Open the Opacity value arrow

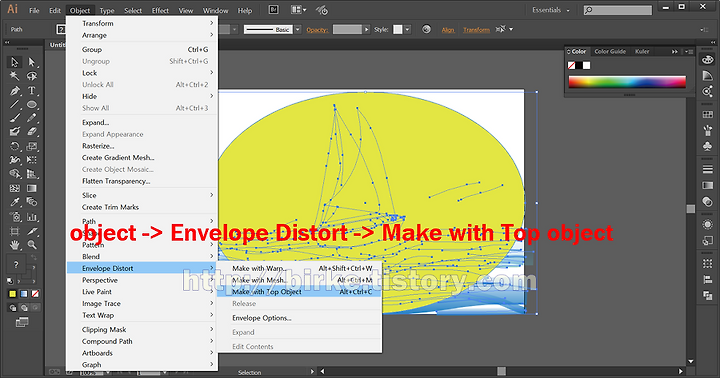[x=366, y=29]
